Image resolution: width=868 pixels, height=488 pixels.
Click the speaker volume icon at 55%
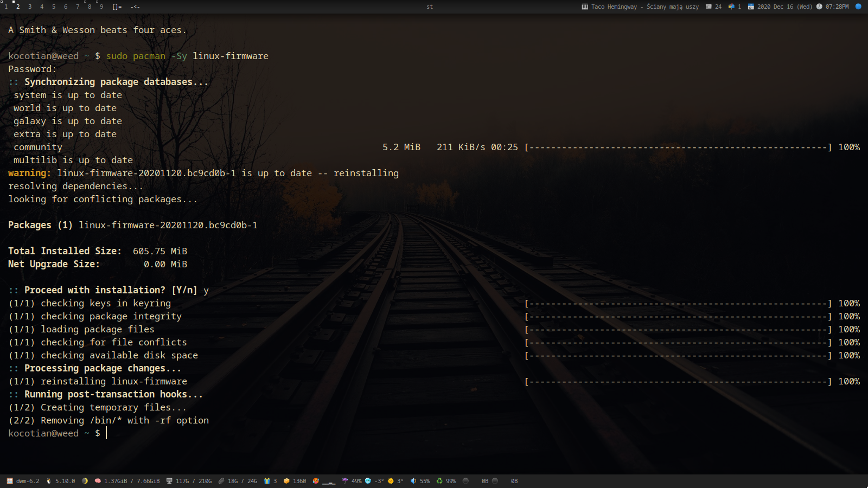tap(413, 481)
